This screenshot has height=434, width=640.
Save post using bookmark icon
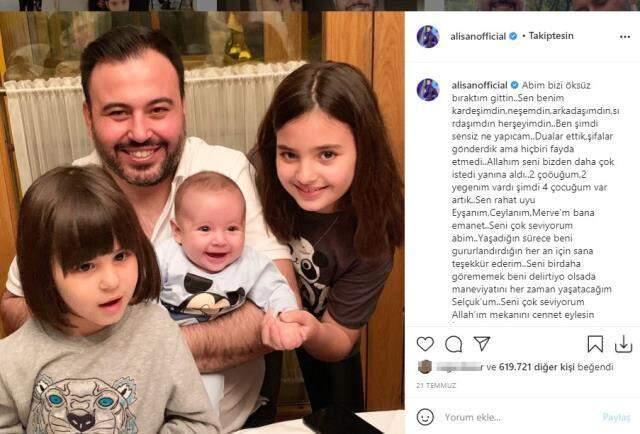tap(595, 344)
